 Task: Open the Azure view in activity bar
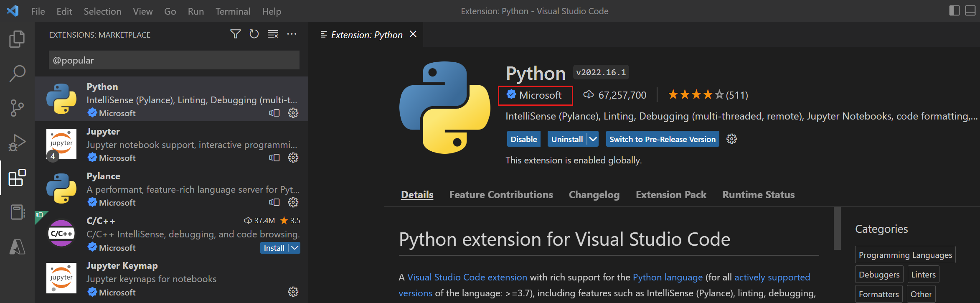click(x=17, y=247)
